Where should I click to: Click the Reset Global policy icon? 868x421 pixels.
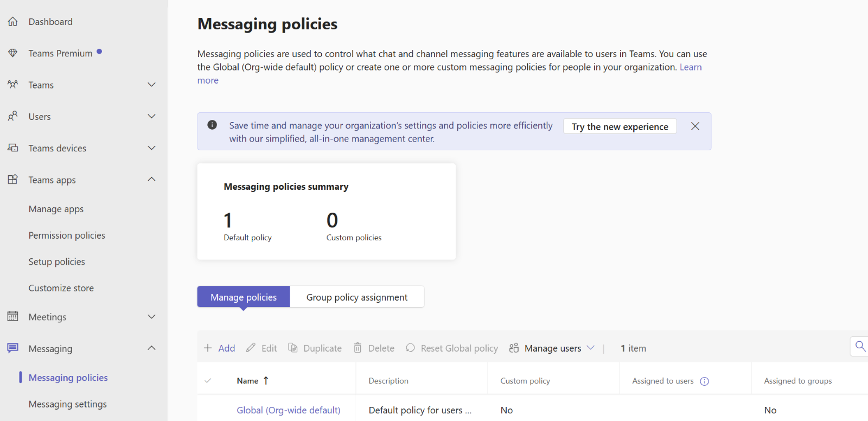[410, 348]
